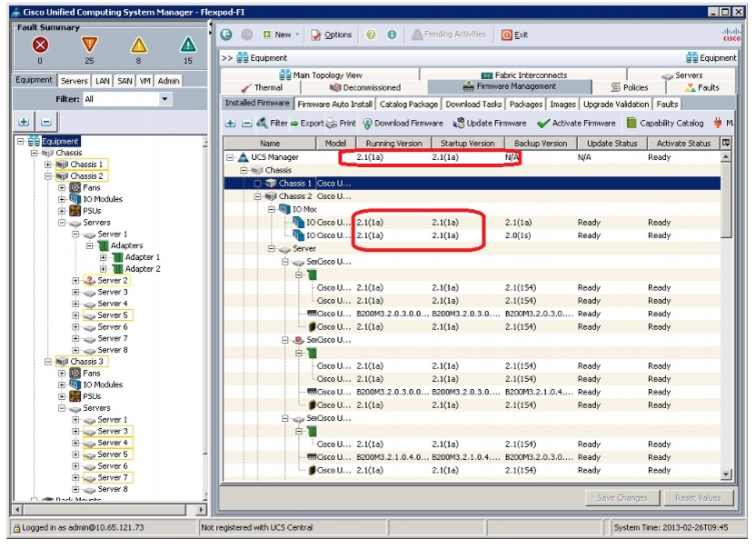Screen dimensions: 756x549
Task: Click the minor faults yellow triangle icon
Action: tap(138, 45)
